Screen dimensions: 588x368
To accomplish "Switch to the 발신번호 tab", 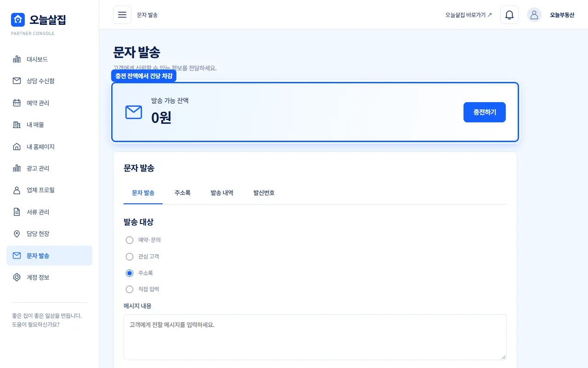I will tap(264, 193).
